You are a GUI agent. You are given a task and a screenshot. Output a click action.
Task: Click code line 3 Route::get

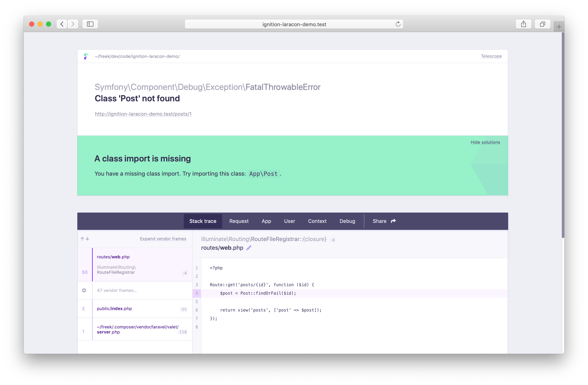tap(262, 285)
